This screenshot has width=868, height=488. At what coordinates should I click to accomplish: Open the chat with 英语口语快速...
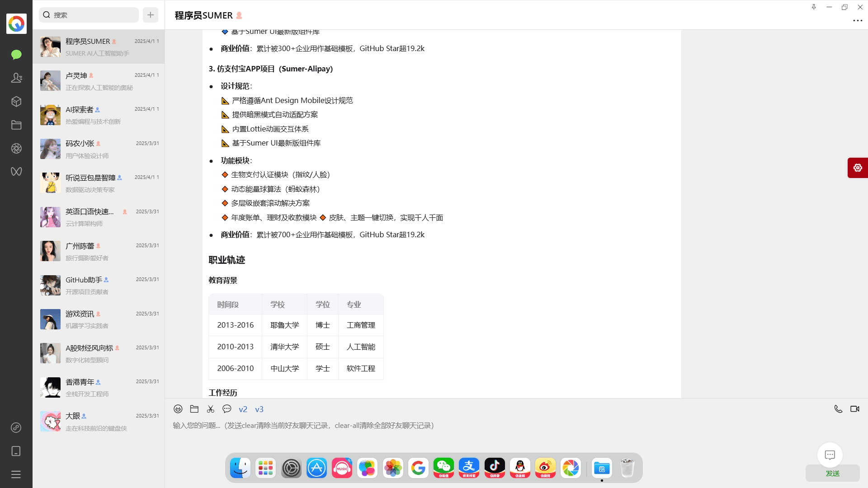pos(99,217)
